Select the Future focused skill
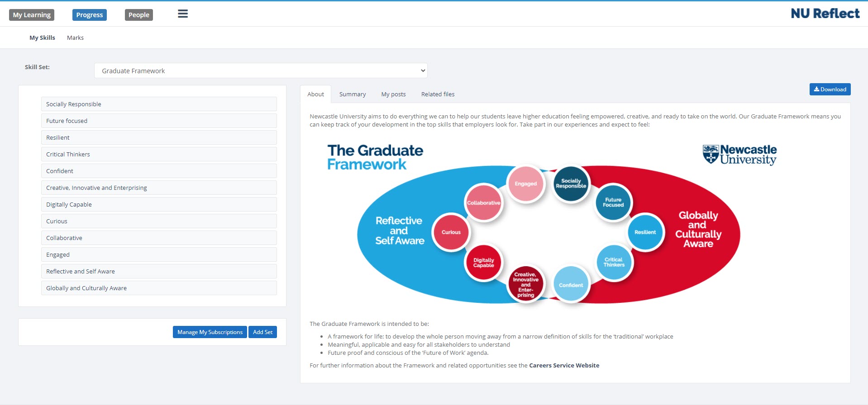This screenshot has width=868, height=405. (159, 121)
